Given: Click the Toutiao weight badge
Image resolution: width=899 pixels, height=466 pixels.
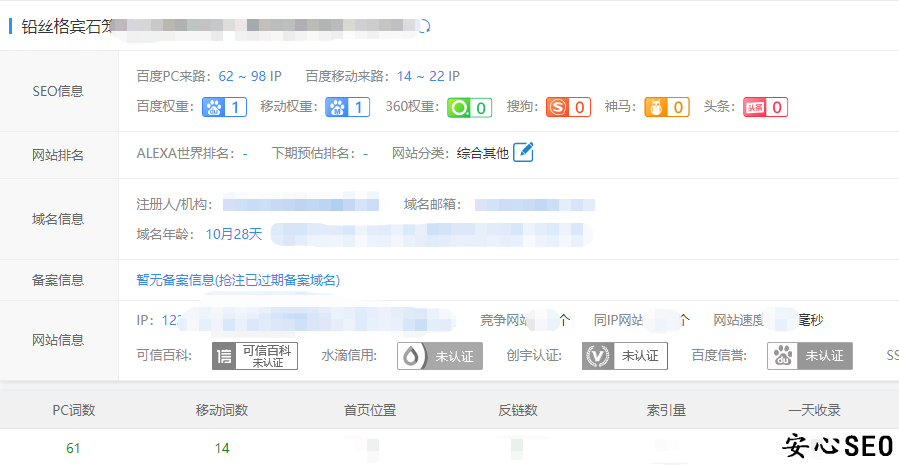Looking at the screenshot, I should (765, 107).
